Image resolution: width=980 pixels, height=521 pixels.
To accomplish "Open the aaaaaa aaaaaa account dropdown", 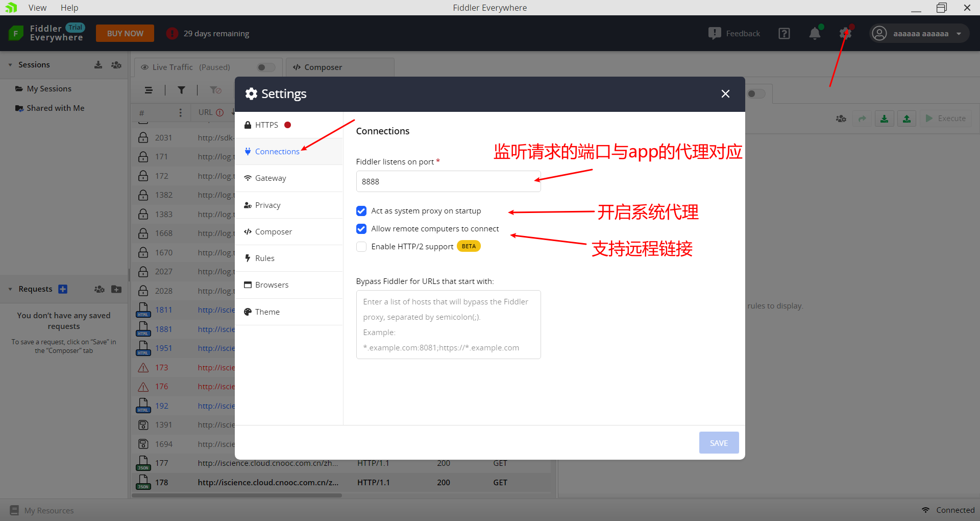I will [919, 33].
